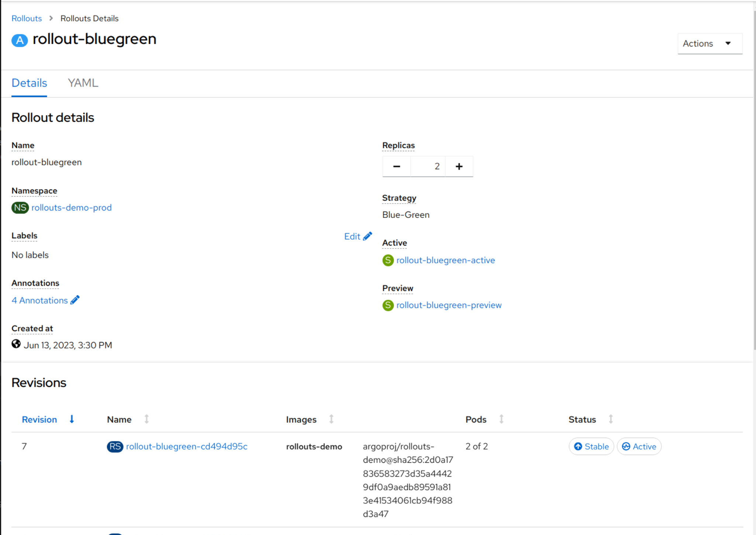This screenshot has height=535, width=756.
Task: Click the S service icon for rollout-bluegreen-active
Action: [x=388, y=260]
